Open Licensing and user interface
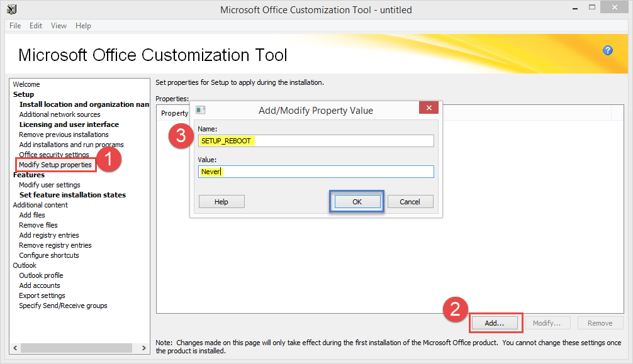 pyautogui.click(x=69, y=124)
